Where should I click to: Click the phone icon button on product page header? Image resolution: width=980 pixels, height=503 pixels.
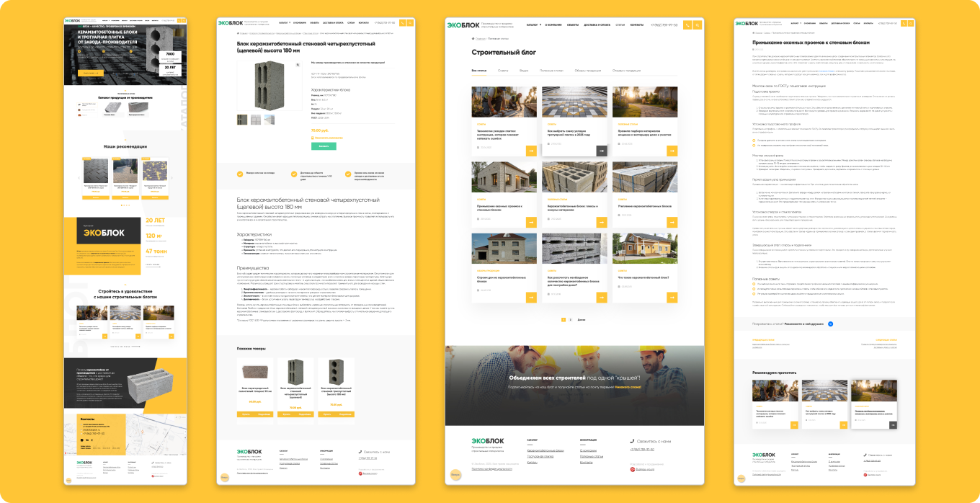pos(402,23)
